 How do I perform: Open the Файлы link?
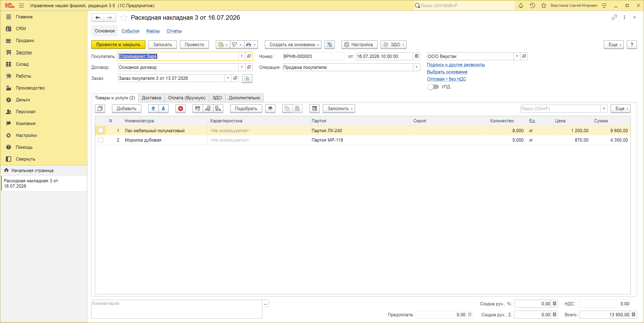[153, 31]
